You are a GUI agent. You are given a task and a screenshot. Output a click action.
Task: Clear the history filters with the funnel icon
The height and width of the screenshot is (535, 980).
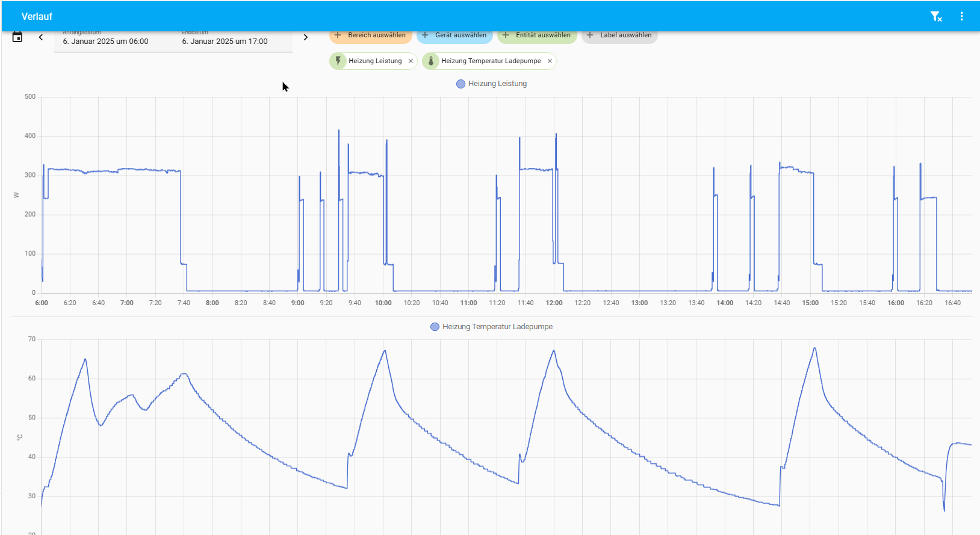point(935,16)
